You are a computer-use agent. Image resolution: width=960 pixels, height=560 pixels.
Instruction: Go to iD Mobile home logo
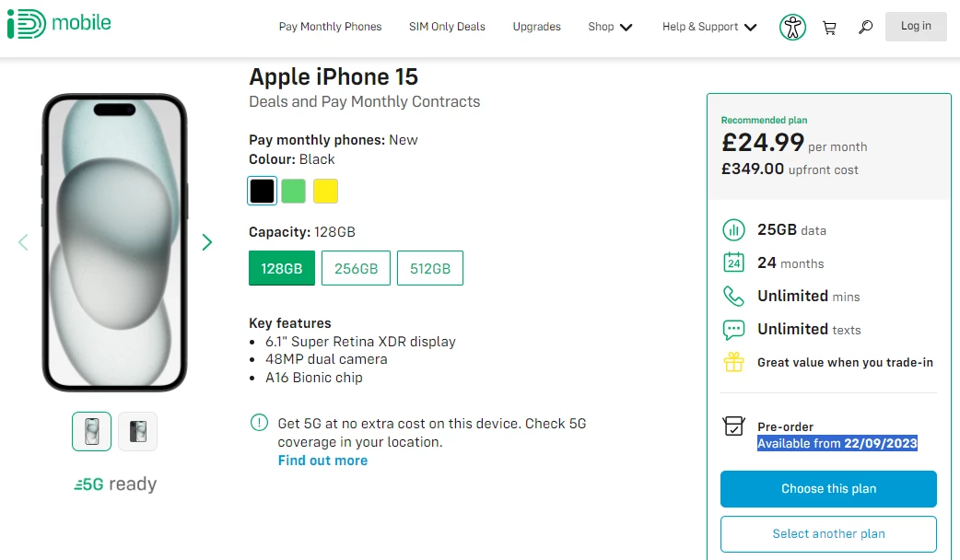tap(59, 24)
